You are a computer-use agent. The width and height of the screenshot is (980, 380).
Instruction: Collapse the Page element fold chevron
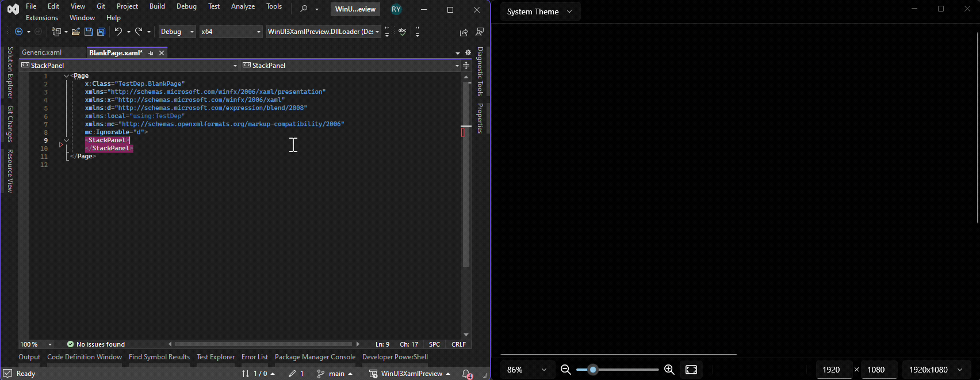click(x=66, y=76)
